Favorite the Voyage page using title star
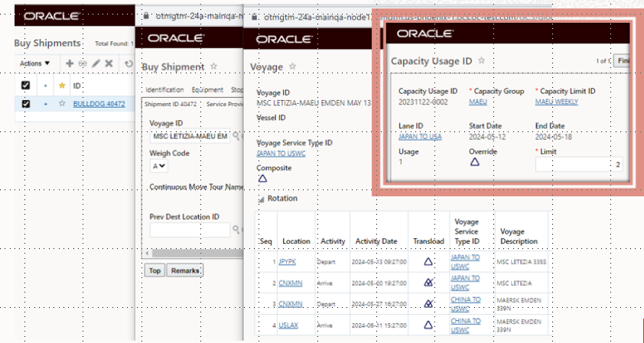 [292, 66]
